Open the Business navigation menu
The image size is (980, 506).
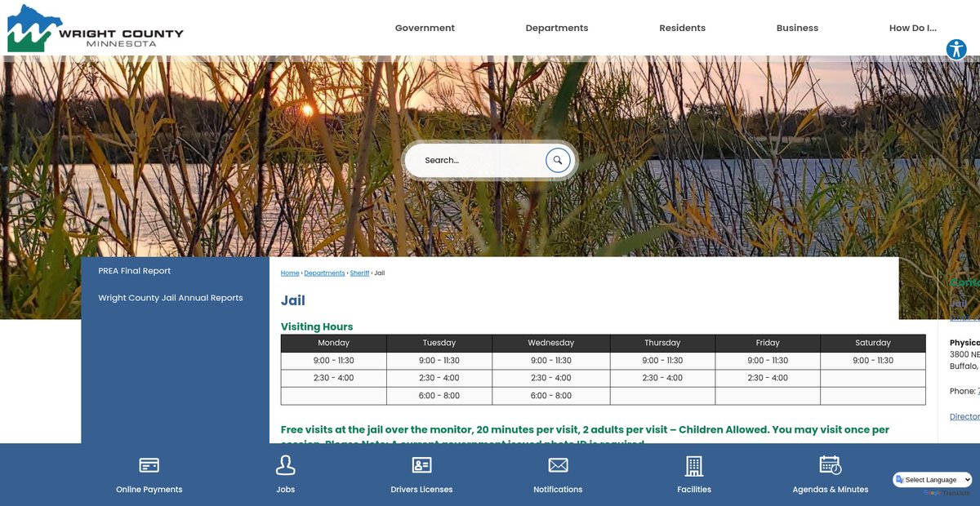pyautogui.click(x=797, y=28)
